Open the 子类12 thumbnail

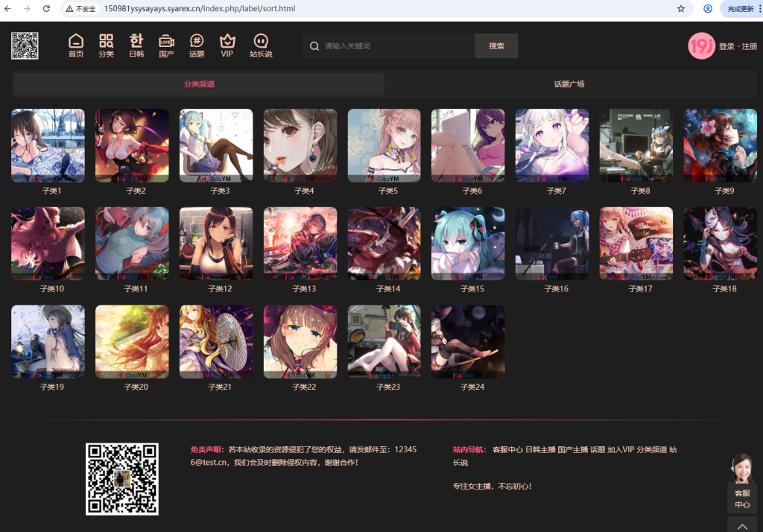[216, 244]
